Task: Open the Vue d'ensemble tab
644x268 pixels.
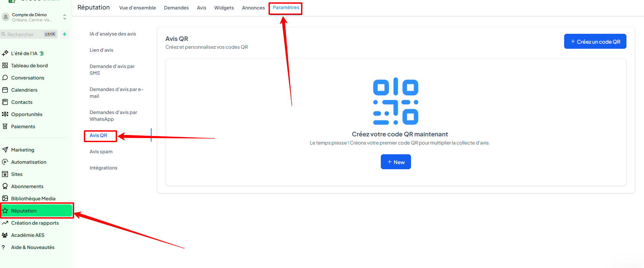Action: [x=137, y=8]
